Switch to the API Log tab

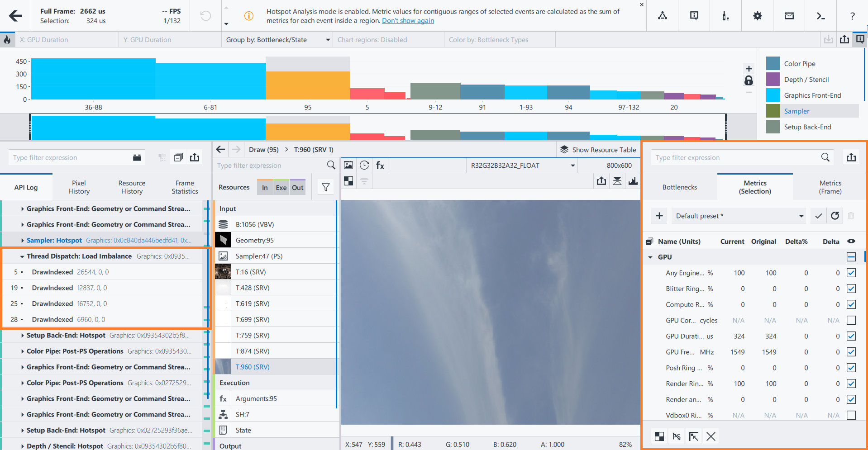point(26,187)
